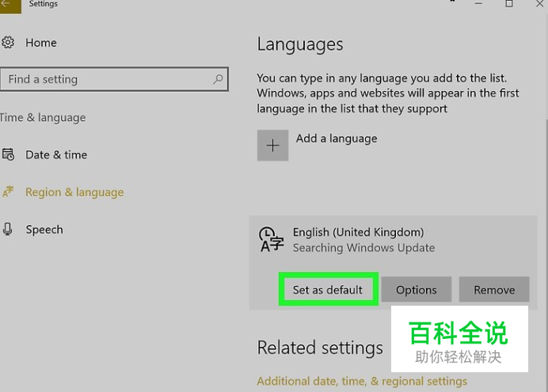Click the Related settings heading
This screenshot has width=548, height=392.
(x=320, y=348)
